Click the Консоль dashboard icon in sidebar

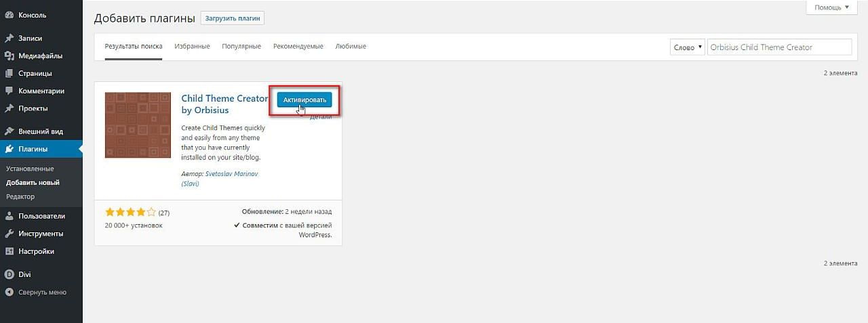click(9, 15)
